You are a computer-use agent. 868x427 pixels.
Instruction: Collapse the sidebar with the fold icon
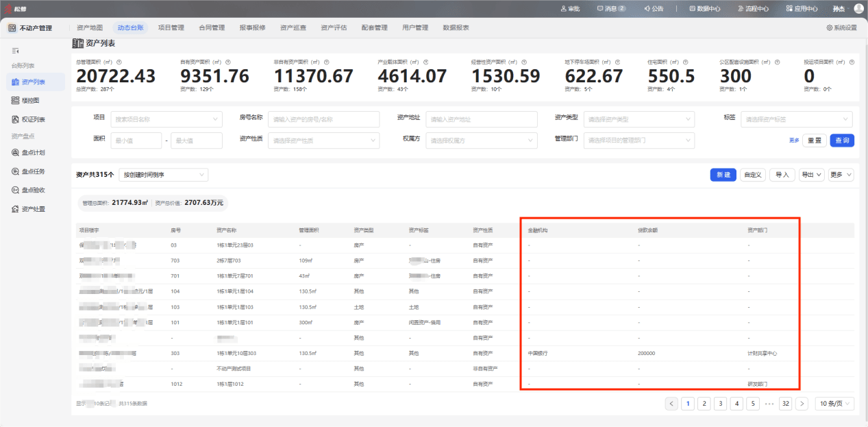point(15,51)
